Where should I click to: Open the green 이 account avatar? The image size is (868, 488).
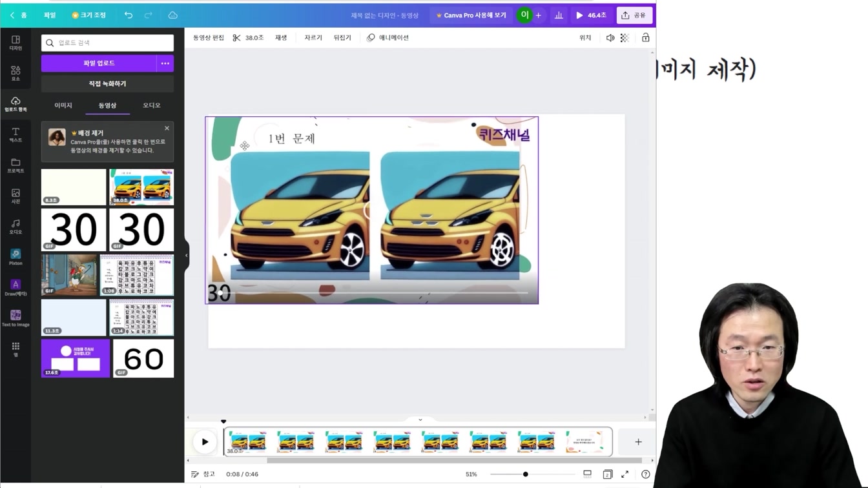524,15
